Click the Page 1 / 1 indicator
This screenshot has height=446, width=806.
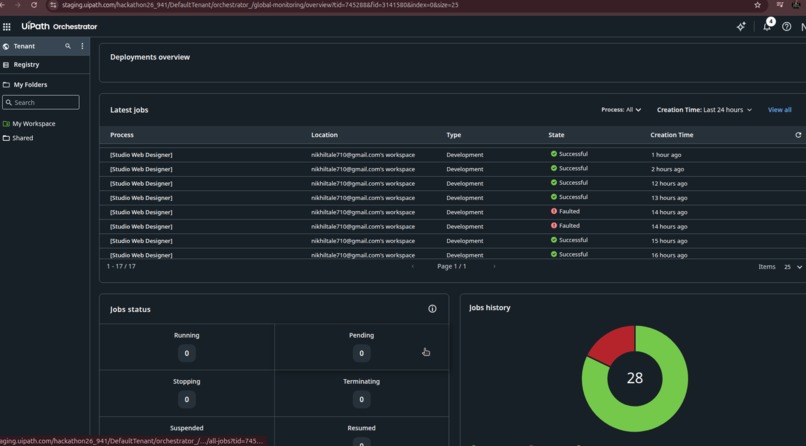451,266
